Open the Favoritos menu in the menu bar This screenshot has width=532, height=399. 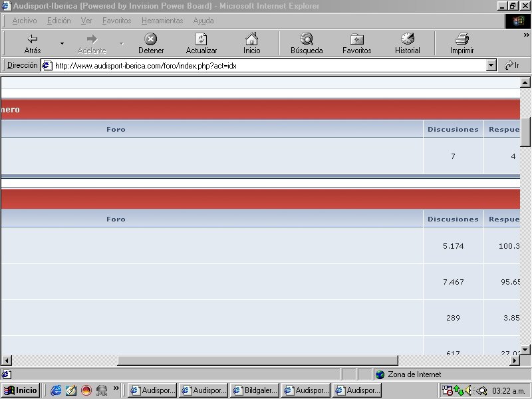click(x=117, y=21)
